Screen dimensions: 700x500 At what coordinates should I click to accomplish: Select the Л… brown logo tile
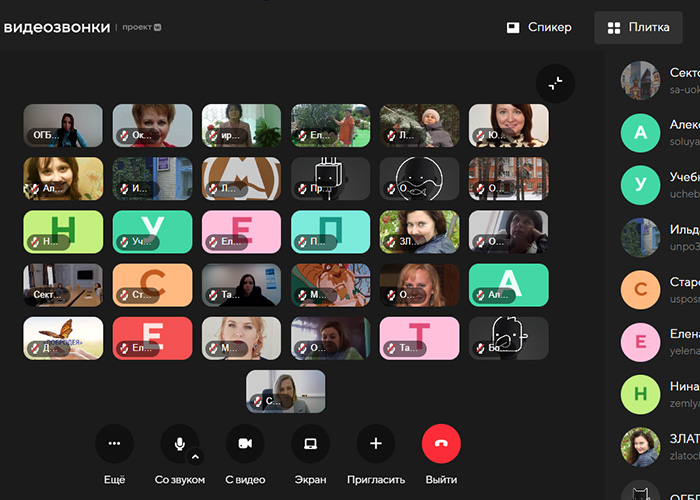click(242, 179)
